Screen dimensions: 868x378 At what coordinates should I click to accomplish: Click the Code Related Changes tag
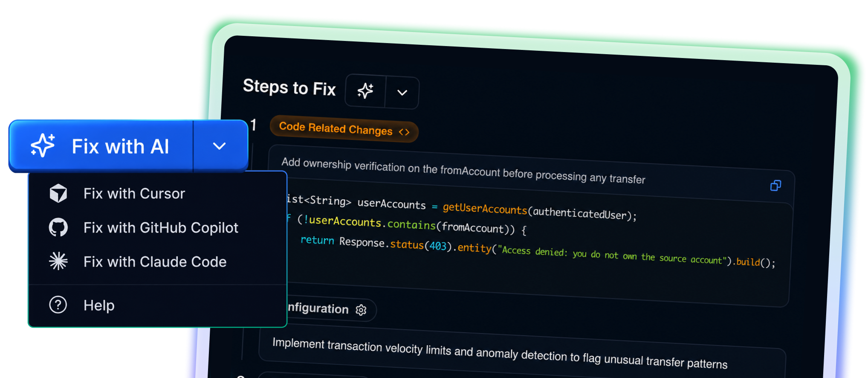click(344, 129)
